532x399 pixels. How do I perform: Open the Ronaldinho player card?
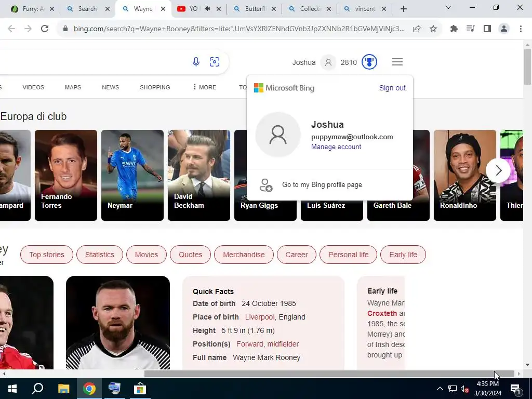(x=465, y=175)
